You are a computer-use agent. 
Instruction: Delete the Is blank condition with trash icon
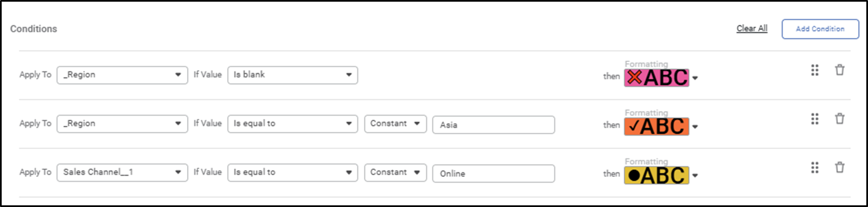click(x=840, y=70)
